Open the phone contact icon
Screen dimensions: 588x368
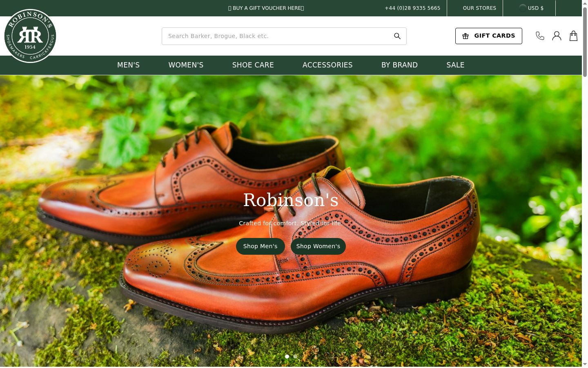pos(540,36)
